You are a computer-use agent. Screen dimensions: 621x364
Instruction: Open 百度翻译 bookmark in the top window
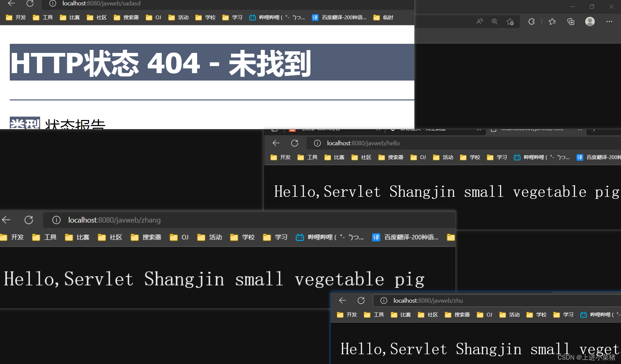(339, 18)
